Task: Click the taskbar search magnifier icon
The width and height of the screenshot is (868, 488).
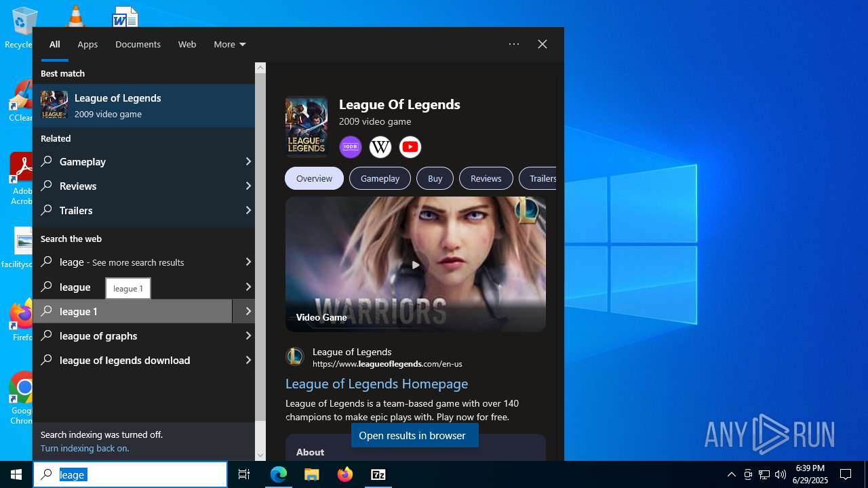Action: pyautogui.click(x=46, y=474)
